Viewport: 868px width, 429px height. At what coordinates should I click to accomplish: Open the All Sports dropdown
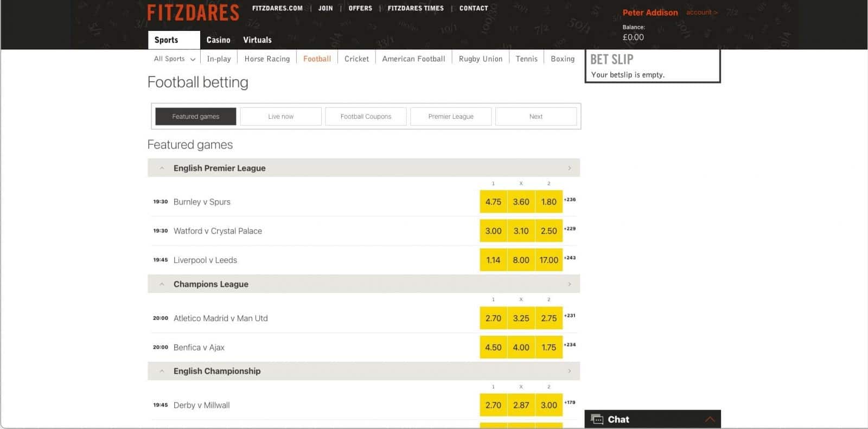174,59
